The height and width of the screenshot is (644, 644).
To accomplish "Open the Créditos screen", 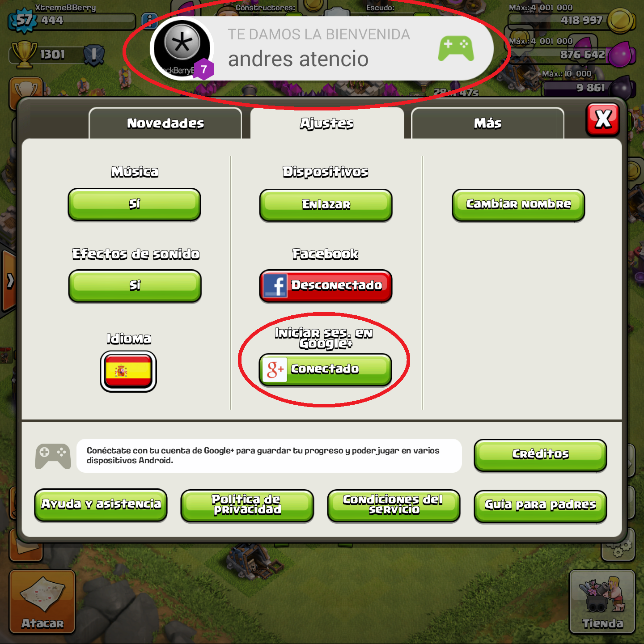I will point(540,455).
